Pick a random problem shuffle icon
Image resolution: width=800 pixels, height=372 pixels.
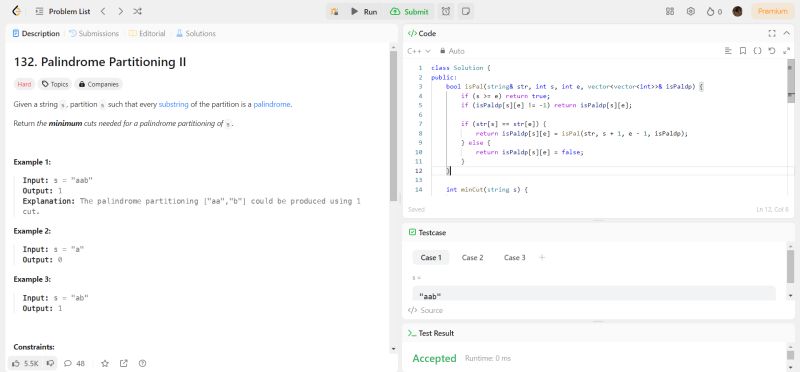(137, 11)
